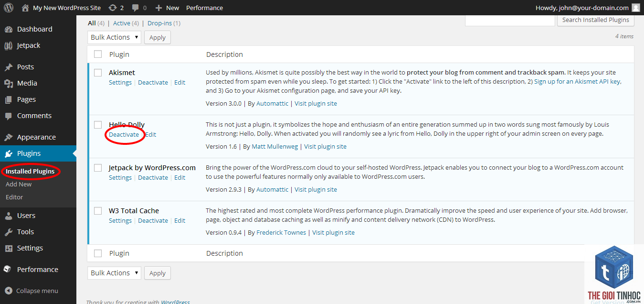Click Search Installed Plugins button
Image resolution: width=644 pixels, height=304 pixels.
pos(595,20)
